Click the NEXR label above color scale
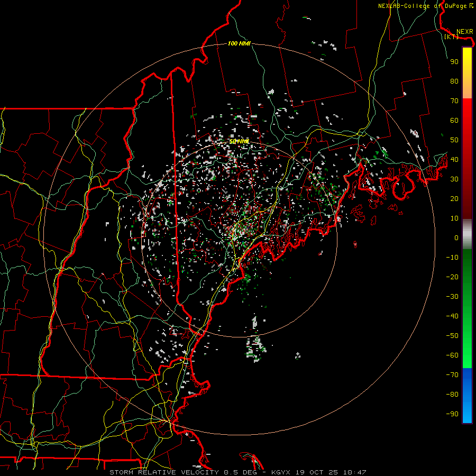 click(x=465, y=31)
